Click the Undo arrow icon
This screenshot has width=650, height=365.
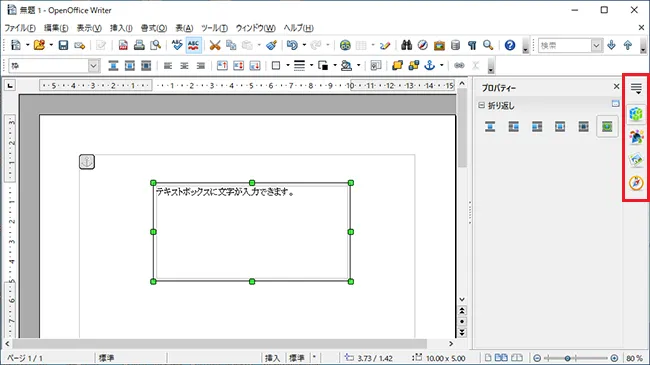292,45
